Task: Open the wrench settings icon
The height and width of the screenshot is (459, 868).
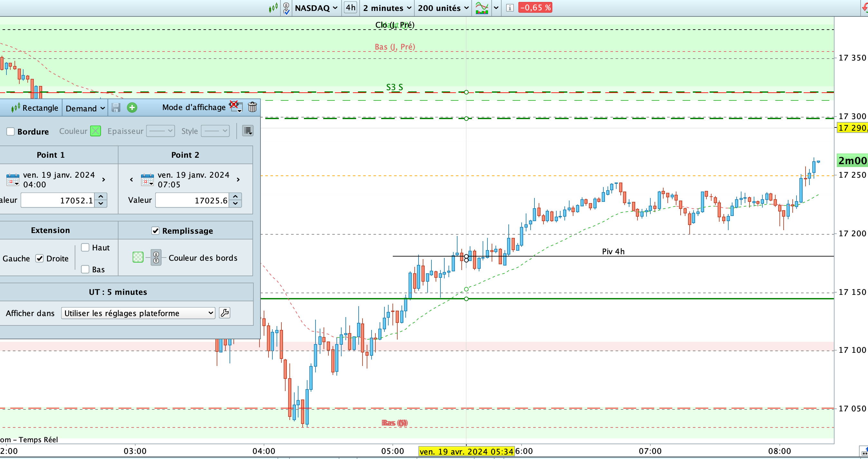Action: click(x=224, y=313)
